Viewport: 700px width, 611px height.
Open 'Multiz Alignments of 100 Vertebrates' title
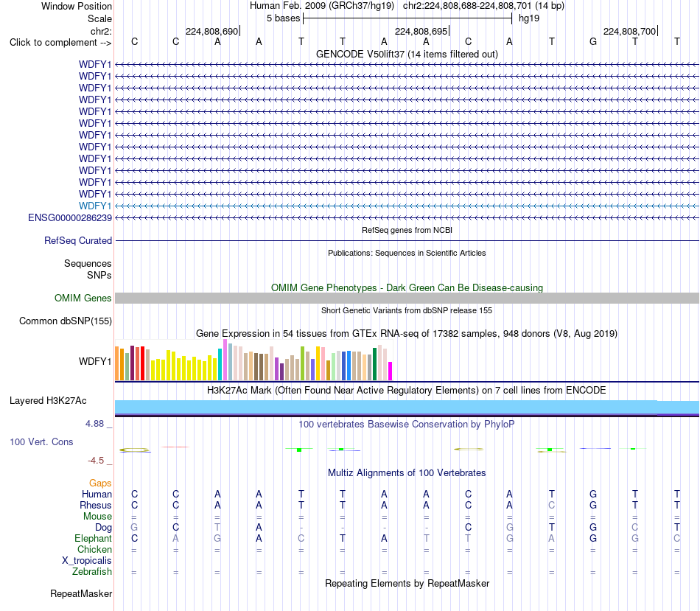(x=407, y=473)
